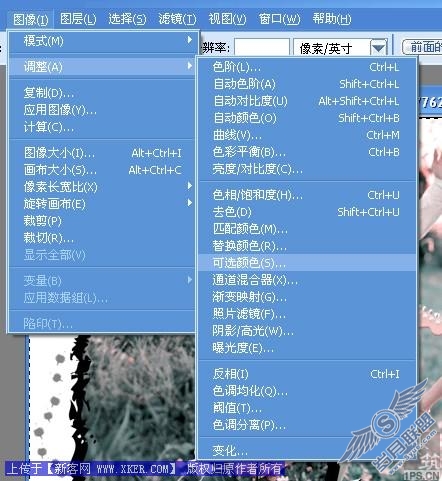The image size is (442, 481).
Task: Open the 滤镜(T) menu
Action: pyautogui.click(x=177, y=19)
